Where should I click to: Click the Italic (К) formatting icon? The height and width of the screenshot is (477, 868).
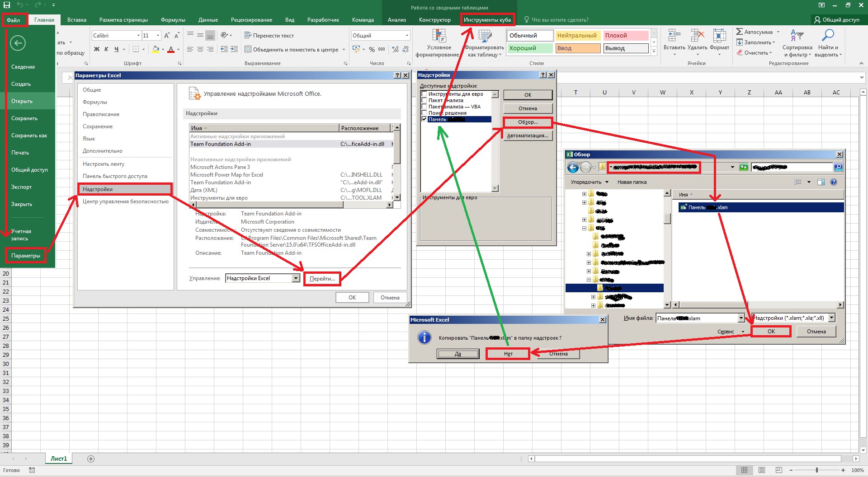tap(106, 49)
